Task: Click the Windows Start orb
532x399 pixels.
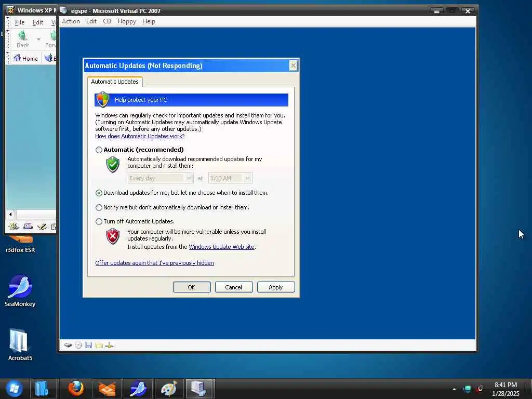Action: pos(14,389)
